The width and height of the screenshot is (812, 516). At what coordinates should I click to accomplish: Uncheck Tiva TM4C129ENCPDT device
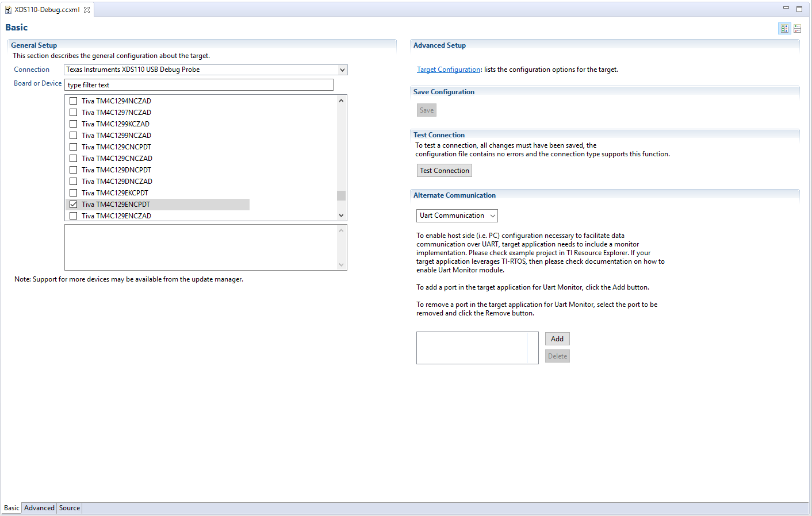point(73,204)
